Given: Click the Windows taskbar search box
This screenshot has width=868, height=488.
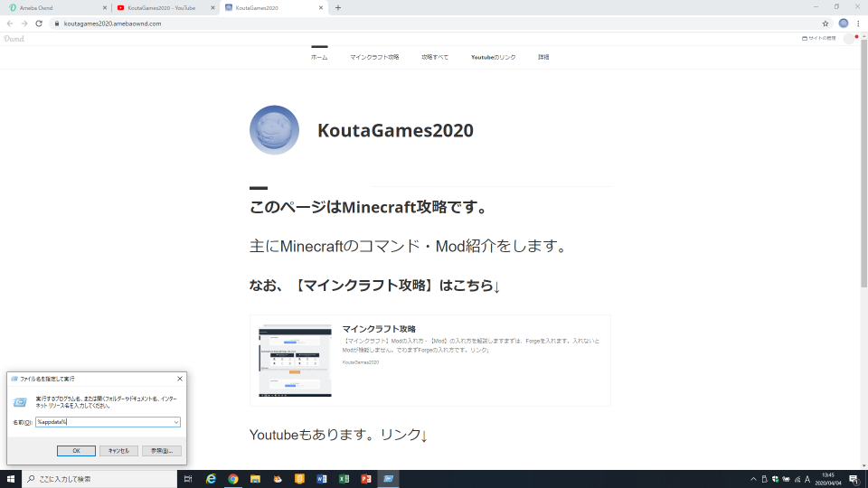Looking at the screenshot, I should (x=99, y=479).
